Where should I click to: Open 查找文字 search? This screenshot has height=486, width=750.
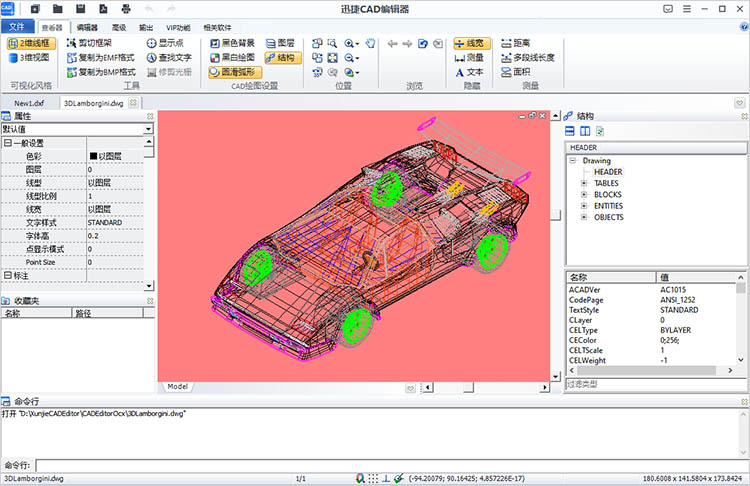click(169, 58)
